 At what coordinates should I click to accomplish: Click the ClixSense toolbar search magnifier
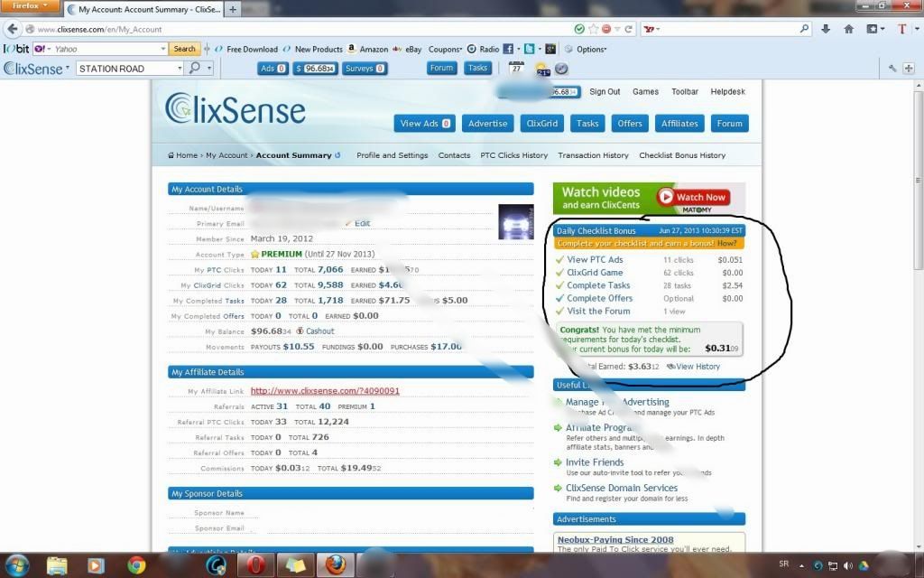coord(195,69)
